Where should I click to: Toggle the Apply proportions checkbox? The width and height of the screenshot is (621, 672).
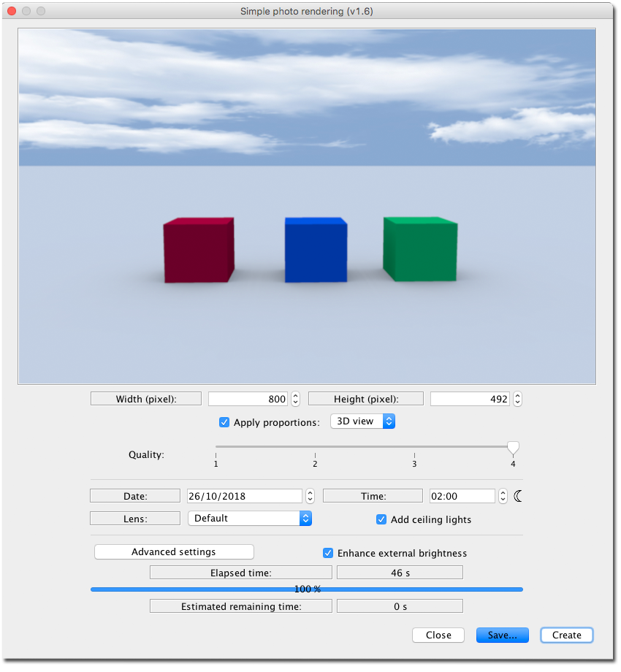[224, 422]
